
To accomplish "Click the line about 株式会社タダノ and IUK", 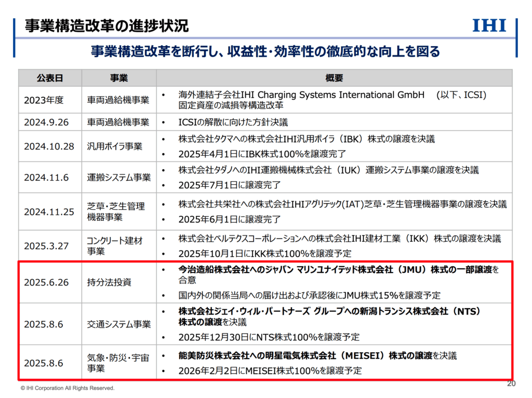I will click(x=328, y=170).
